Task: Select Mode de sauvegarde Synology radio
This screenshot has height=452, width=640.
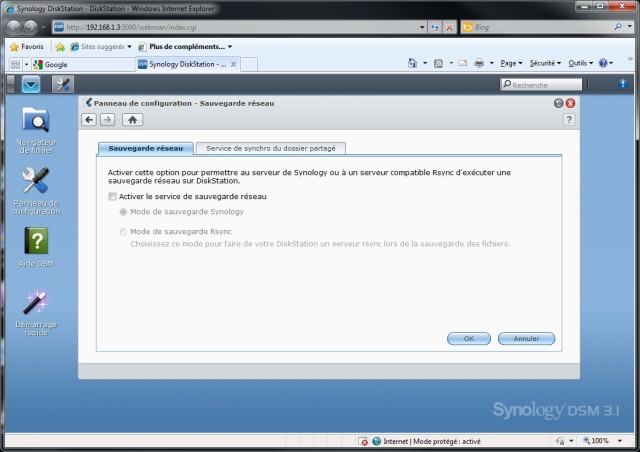Action: point(123,212)
